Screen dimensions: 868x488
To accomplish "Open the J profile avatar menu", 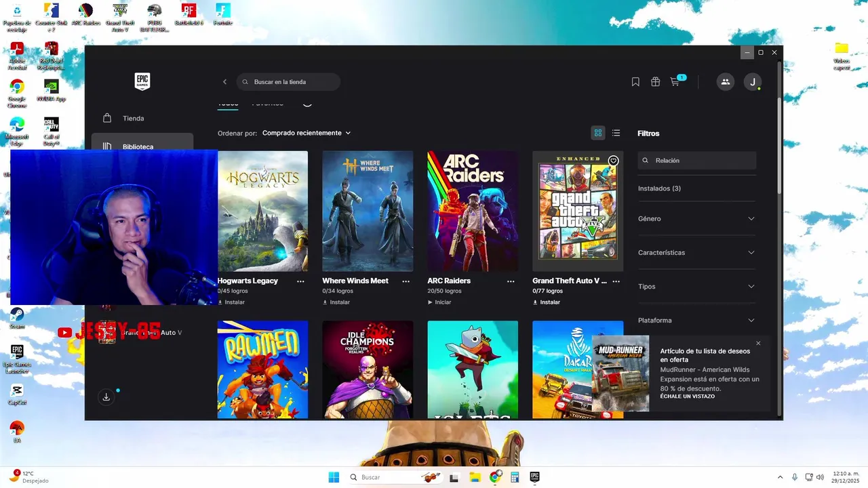I will tap(752, 82).
